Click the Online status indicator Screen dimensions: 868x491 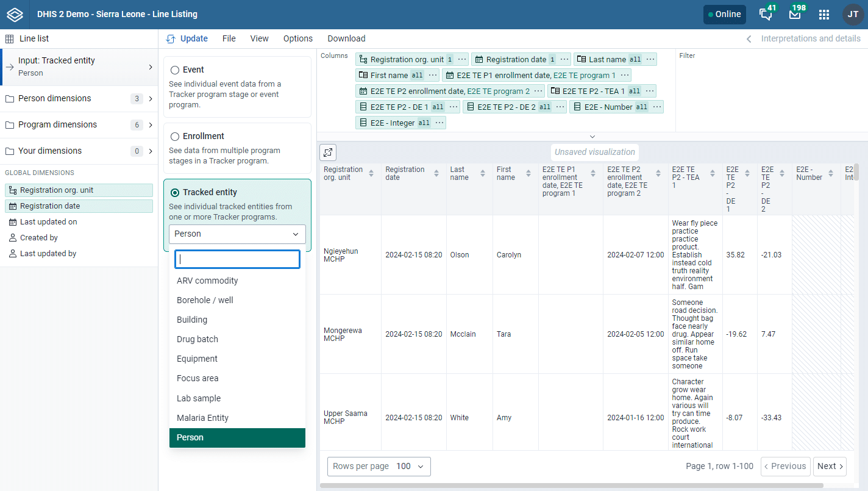pyautogui.click(x=724, y=15)
